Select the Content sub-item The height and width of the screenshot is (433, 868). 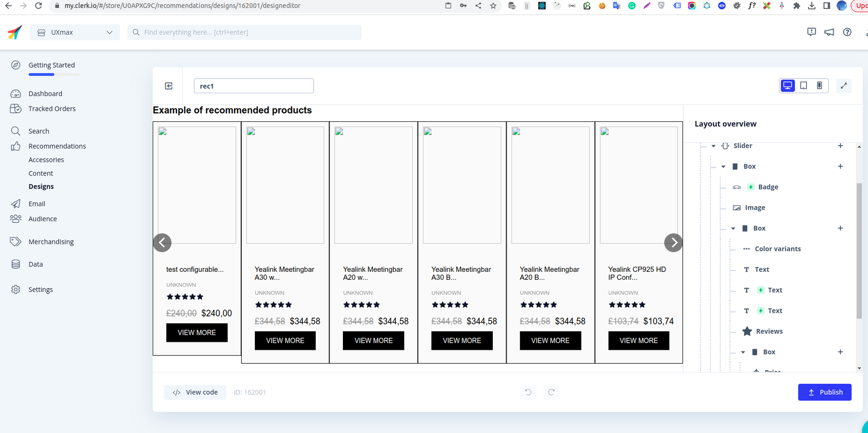pyautogui.click(x=41, y=173)
